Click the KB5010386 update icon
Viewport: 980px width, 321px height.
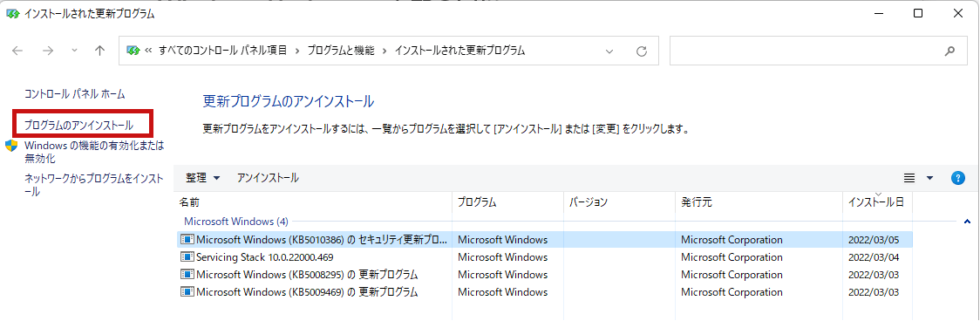187,240
